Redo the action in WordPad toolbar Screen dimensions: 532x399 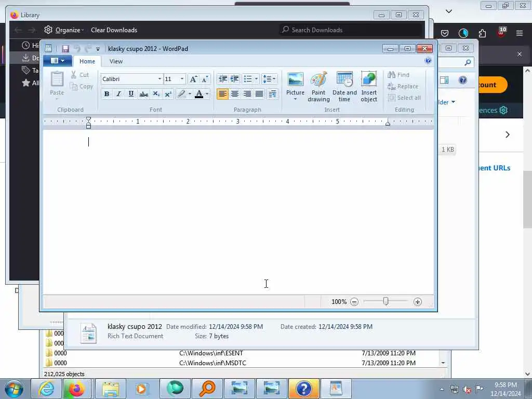(x=88, y=49)
